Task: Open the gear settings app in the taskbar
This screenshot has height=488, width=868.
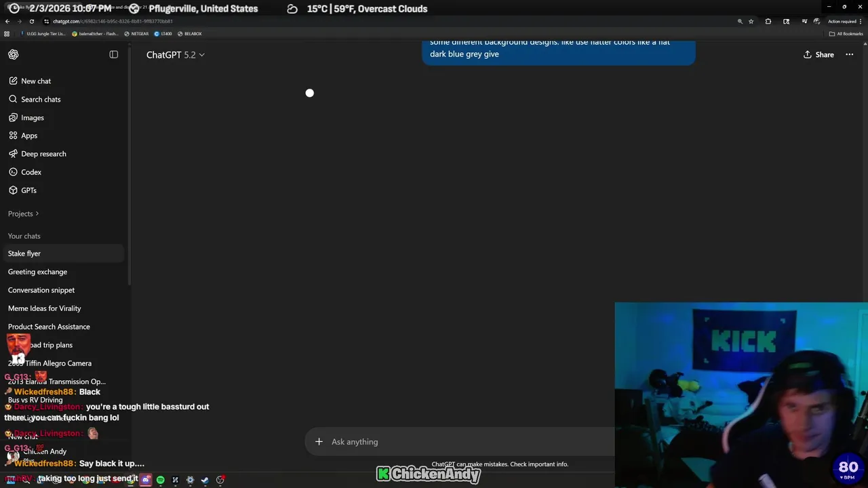Action: (190, 480)
